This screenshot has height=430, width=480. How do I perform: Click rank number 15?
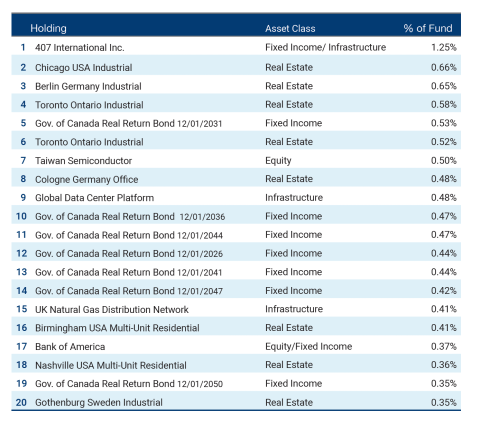(x=22, y=309)
